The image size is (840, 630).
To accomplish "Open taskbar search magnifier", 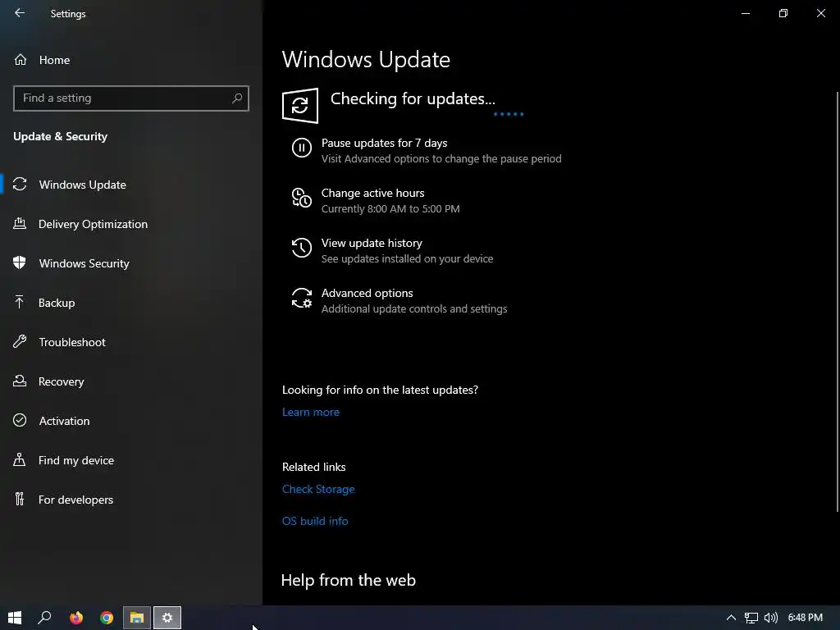I will click(44, 618).
